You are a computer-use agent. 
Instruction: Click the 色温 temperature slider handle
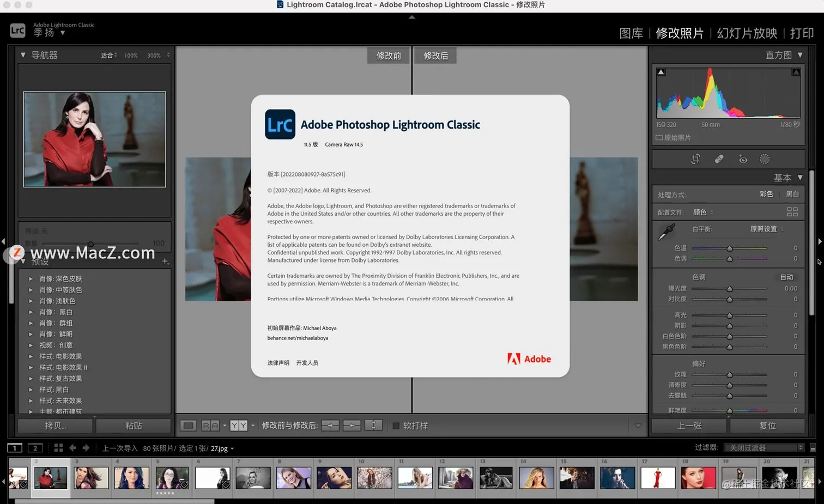730,248
